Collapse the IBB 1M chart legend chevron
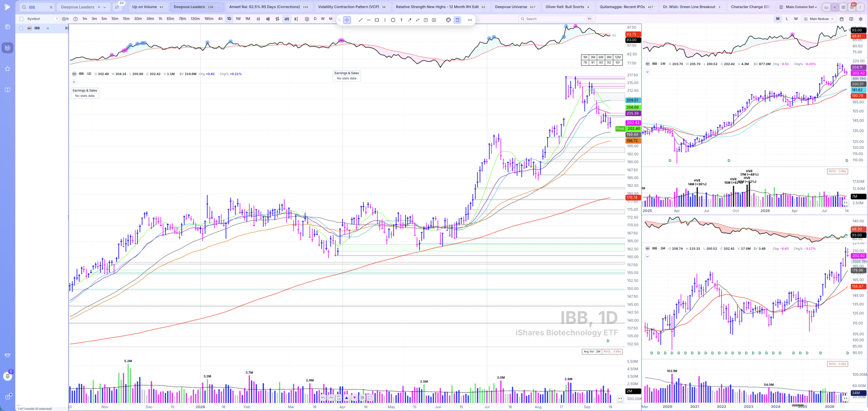 647,256
